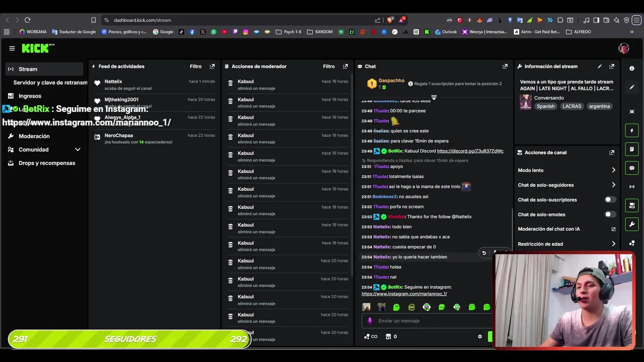Click Gaspachho in chat leaderboard
Image resolution: width=644 pixels, height=362 pixels.
tap(391, 80)
